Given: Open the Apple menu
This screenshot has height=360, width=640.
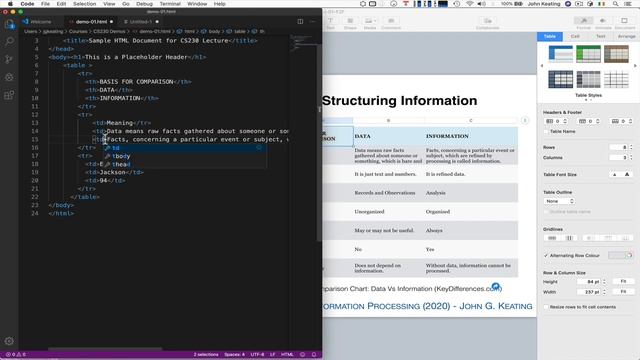Looking at the screenshot, I should coord(10,4).
